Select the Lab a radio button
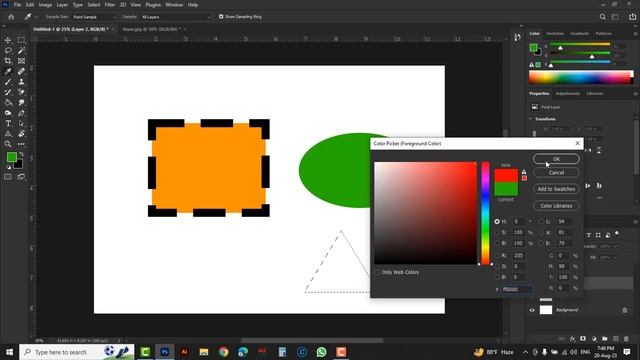The image size is (640, 360). [x=541, y=232]
